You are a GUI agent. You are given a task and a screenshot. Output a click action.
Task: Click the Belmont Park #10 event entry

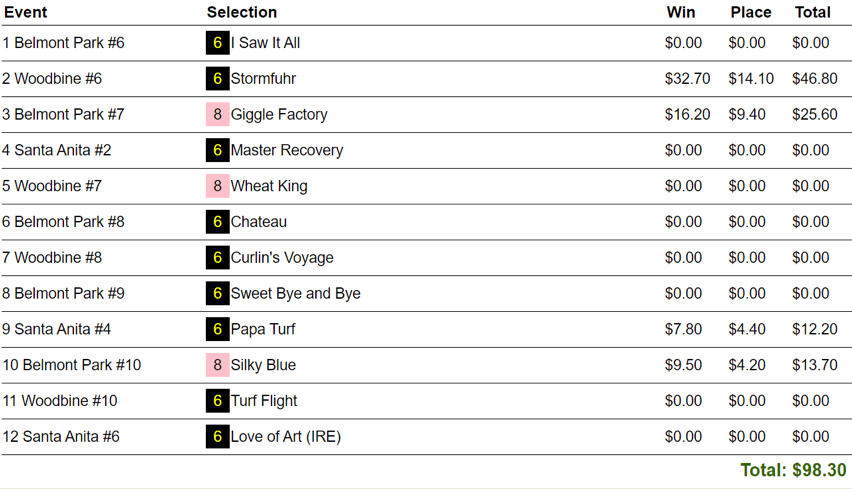click(x=72, y=365)
